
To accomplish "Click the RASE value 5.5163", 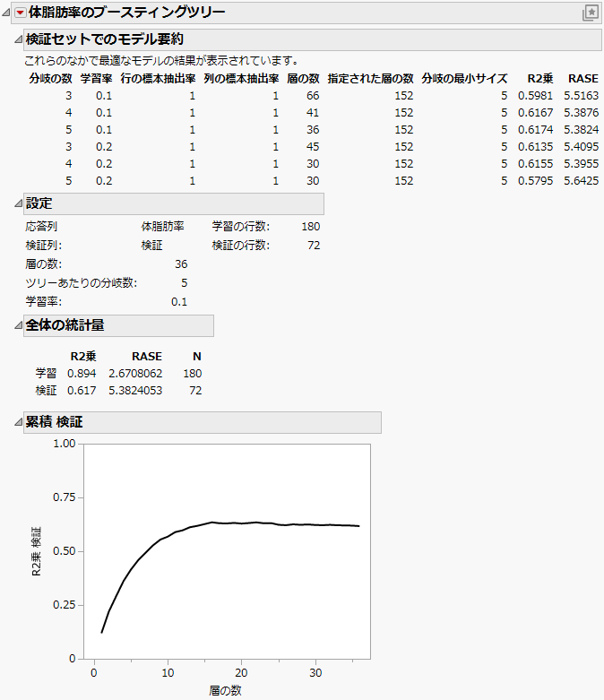I will pyautogui.click(x=581, y=96).
